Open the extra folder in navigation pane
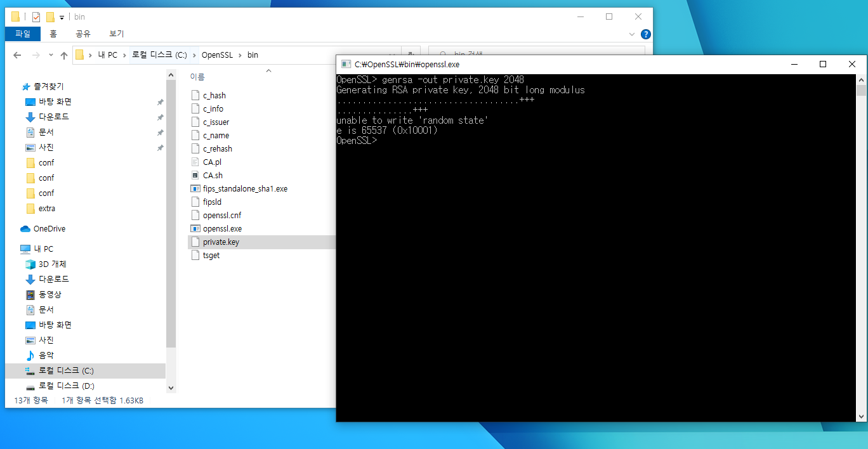The width and height of the screenshot is (868, 449). tap(47, 208)
